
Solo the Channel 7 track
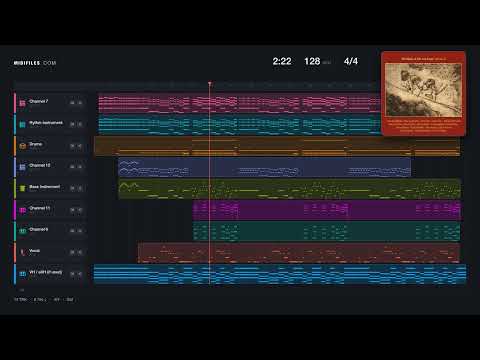click(x=80, y=103)
